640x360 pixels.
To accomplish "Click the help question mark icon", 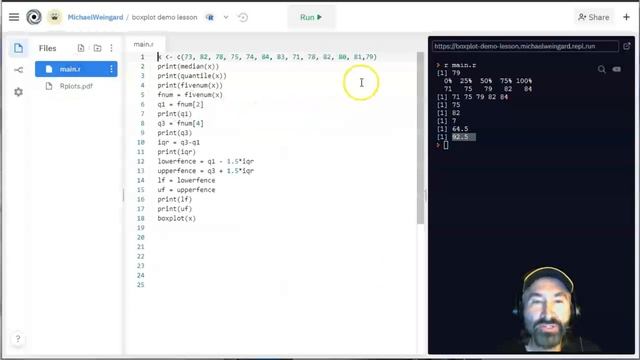I will [18, 339].
